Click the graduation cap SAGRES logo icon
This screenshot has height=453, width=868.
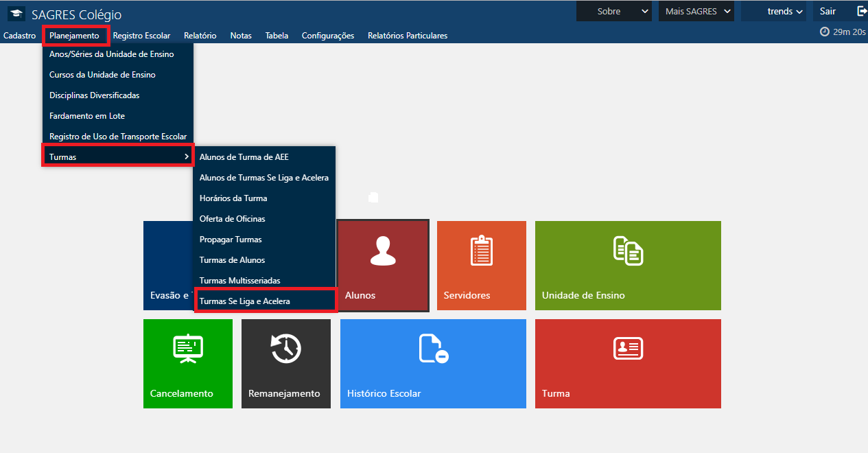click(16, 14)
